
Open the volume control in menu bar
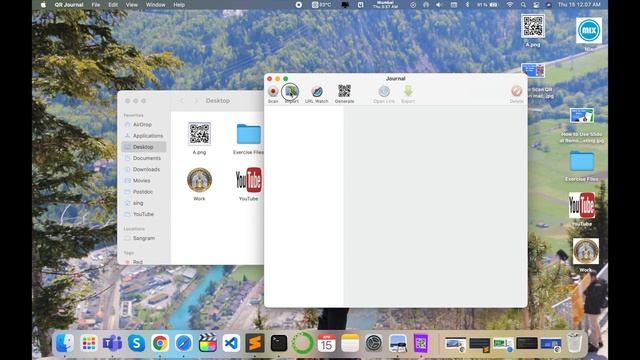coord(439,5)
